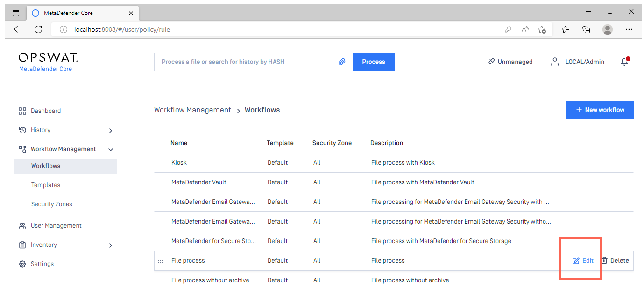Open the tab actions menu icon

(x=16, y=13)
